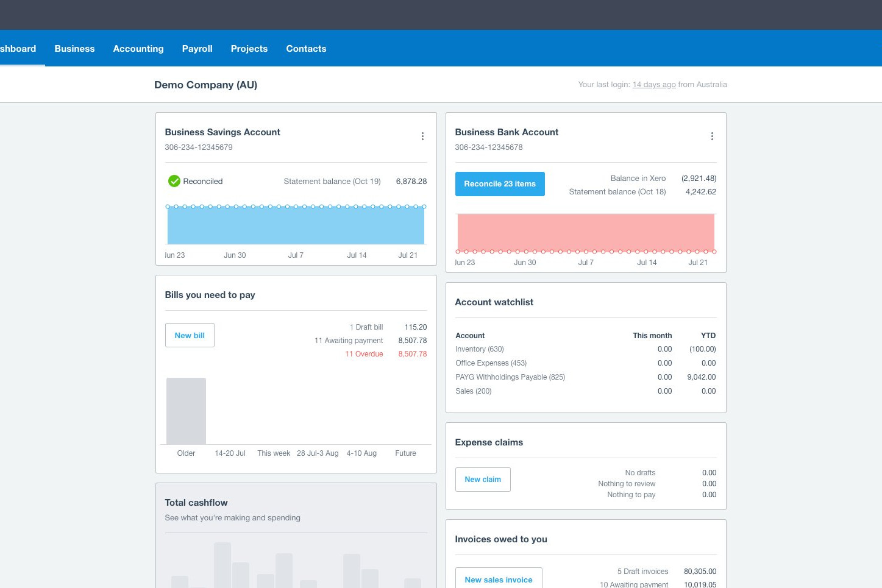Select the Older bills bar in chart
The height and width of the screenshot is (588, 882).
point(186,411)
